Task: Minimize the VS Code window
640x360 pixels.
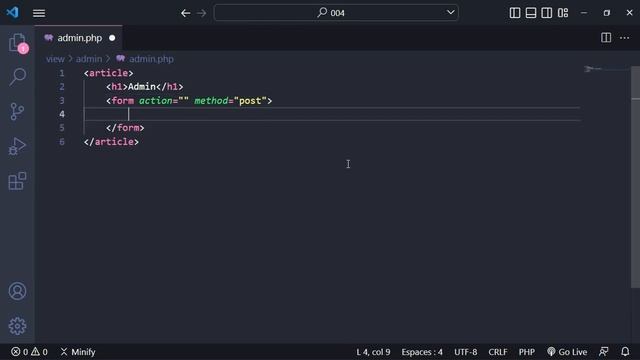Action: (584, 13)
